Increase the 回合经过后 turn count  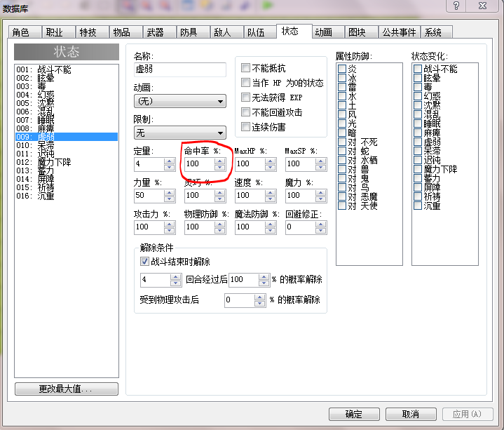click(175, 277)
